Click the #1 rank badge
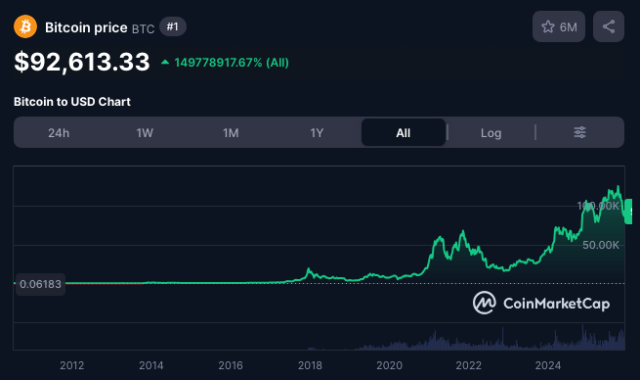This screenshot has width=640, height=380. point(173,27)
